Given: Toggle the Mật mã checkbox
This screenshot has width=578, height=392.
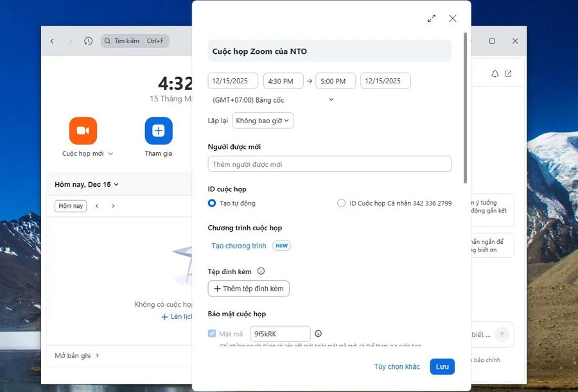Looking at the screenshot, I should pos(212,333).
